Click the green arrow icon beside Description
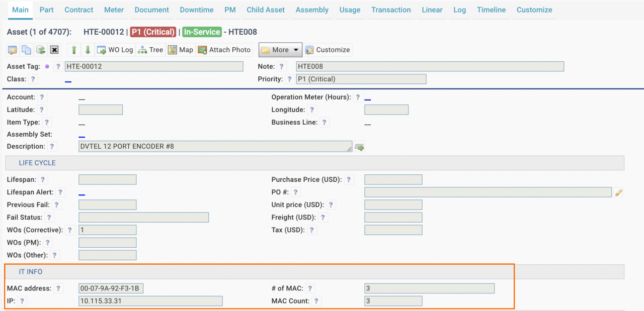This screenshot has width=644, height=311. [359, 147]
